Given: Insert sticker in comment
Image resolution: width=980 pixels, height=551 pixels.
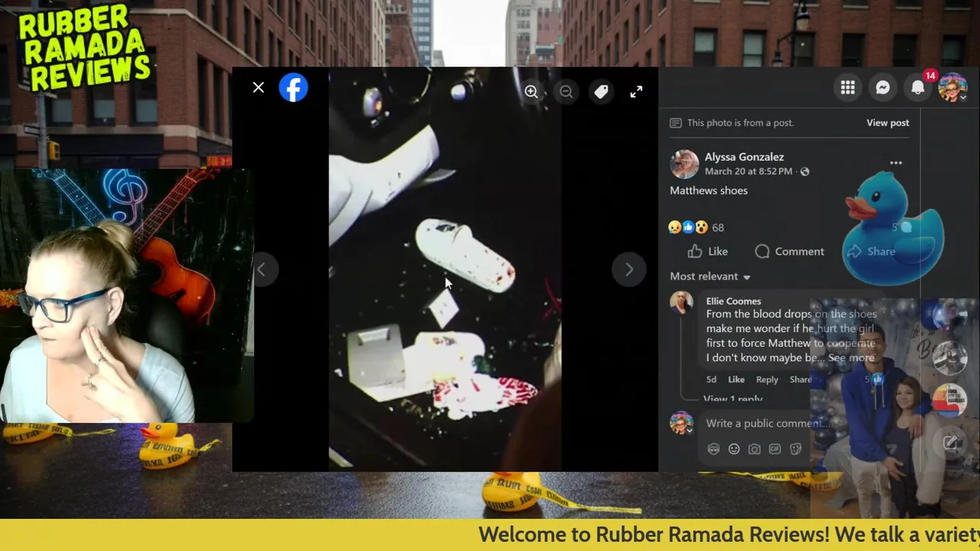Looking at the screenshot, I should [795, 449].
